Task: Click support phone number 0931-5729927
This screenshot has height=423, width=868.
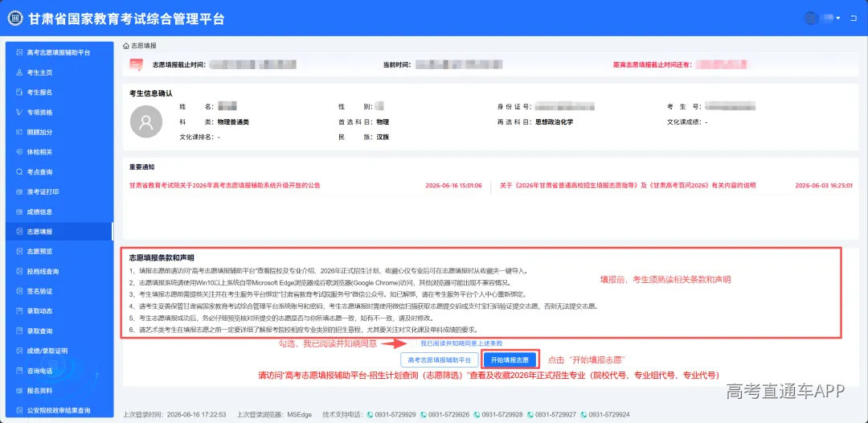Action: click(x=556, y=415)
